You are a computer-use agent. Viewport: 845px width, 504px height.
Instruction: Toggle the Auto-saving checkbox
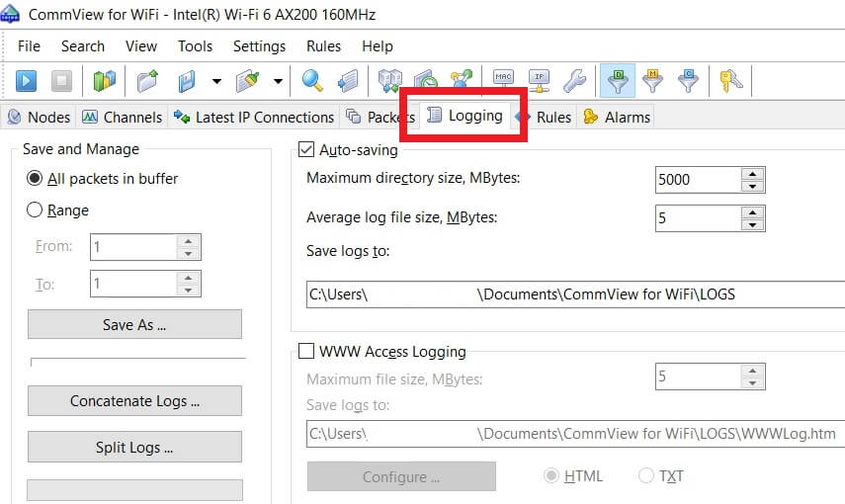coord(306,149)
